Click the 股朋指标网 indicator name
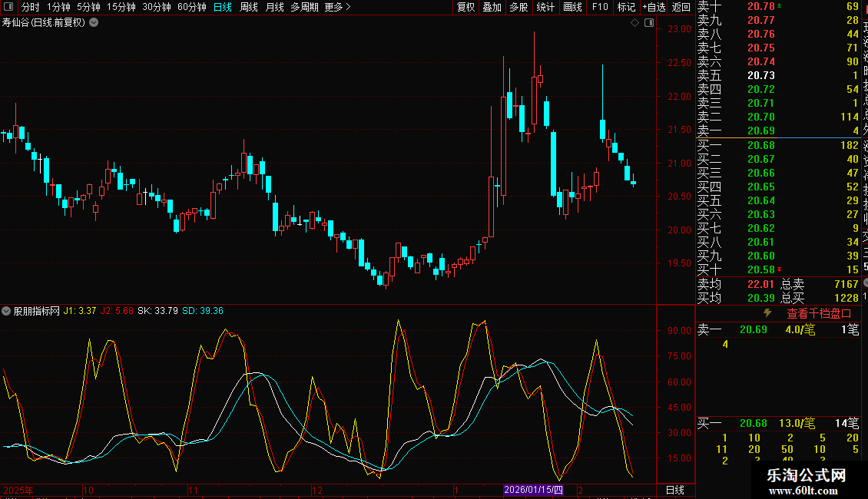 tap(37, 311)
